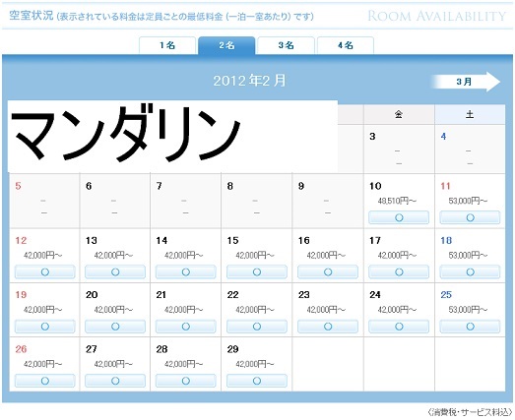Open the 3名 guest tab
This screenshot has width=515, height=420.
pos(286,45)
